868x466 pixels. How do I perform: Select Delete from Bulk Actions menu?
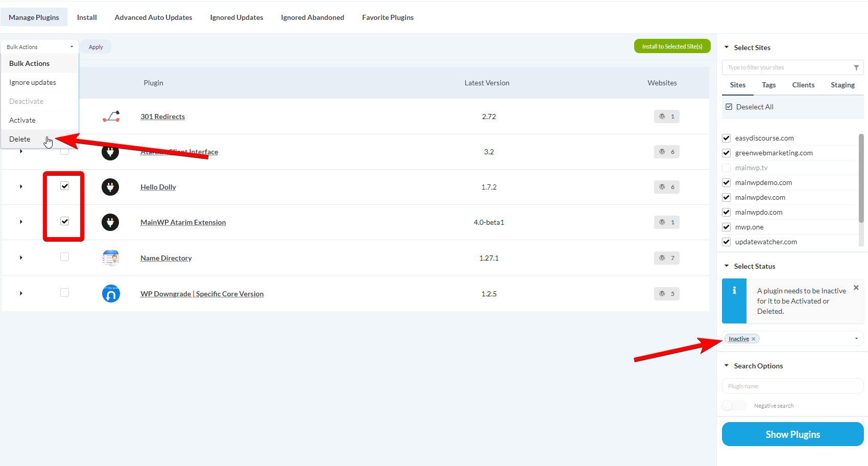pos(19,138)
